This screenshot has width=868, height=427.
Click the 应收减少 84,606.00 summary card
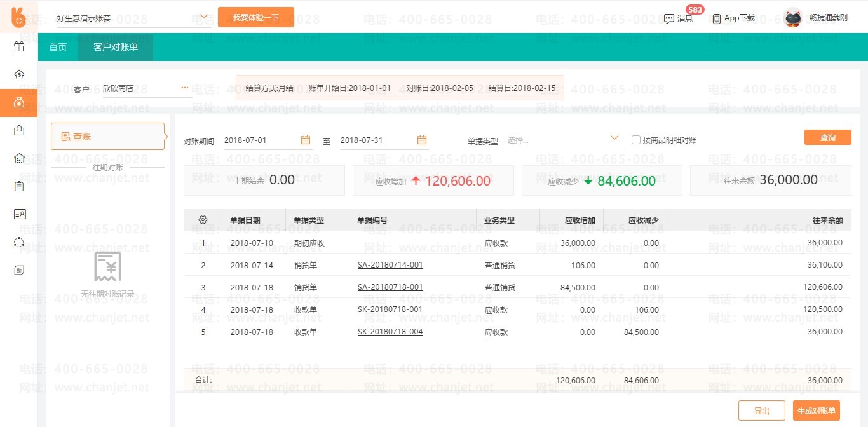602,180
